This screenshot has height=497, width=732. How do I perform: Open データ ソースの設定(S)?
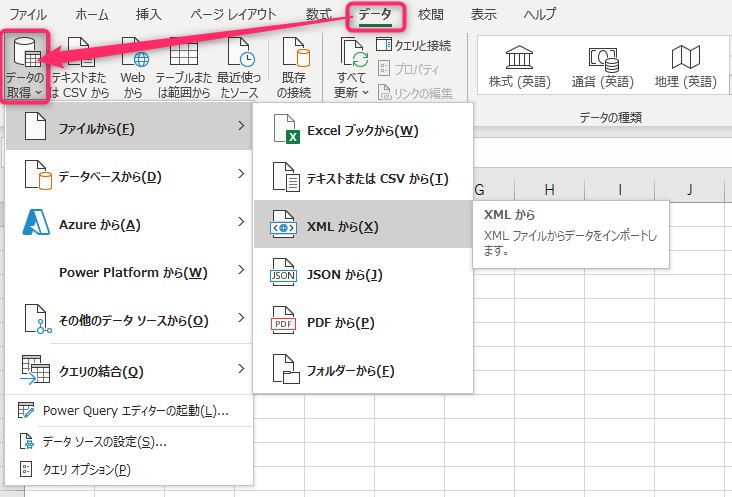point(129,441)
